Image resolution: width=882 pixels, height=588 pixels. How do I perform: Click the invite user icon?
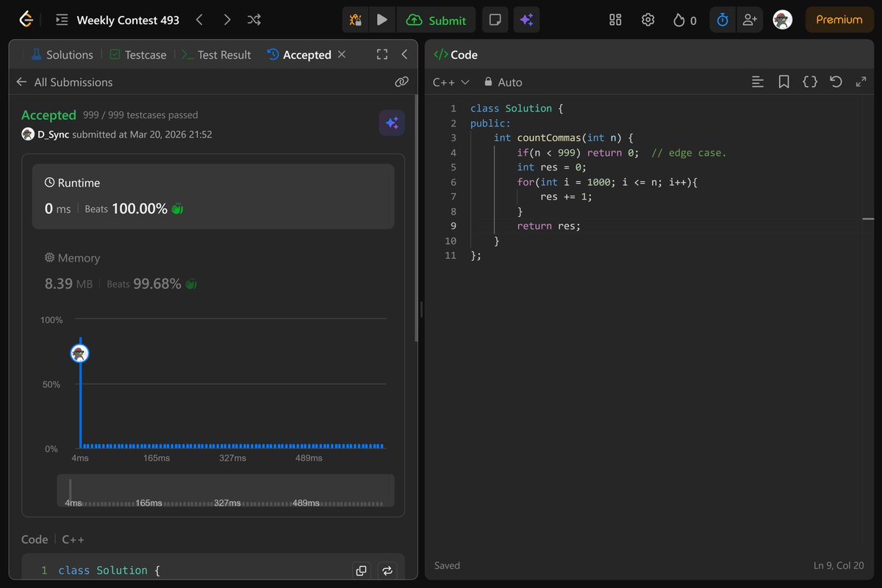(x=750, y=20)
